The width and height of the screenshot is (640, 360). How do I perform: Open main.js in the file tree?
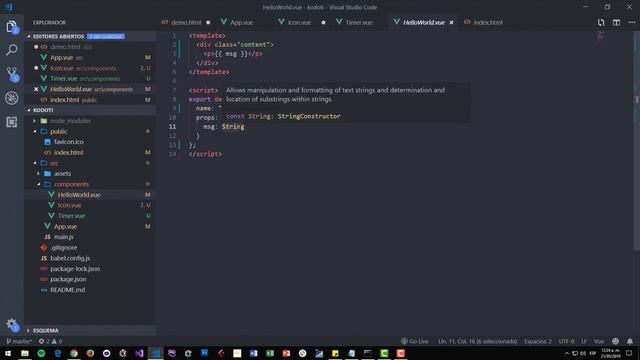click(x=64, y=237)
